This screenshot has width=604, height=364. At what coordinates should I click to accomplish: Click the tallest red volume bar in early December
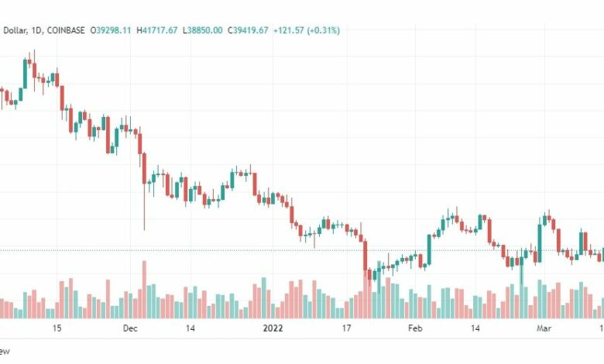click(x=145, y=290)
